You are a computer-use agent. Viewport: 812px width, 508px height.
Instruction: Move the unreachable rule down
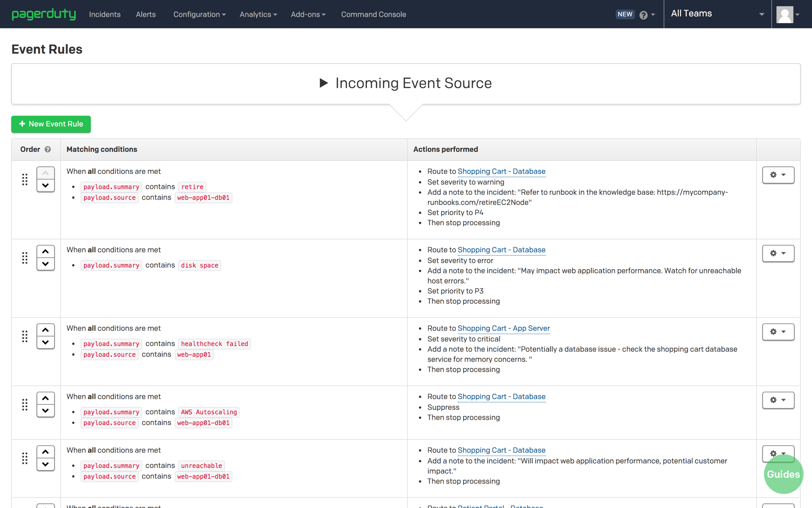45,464
